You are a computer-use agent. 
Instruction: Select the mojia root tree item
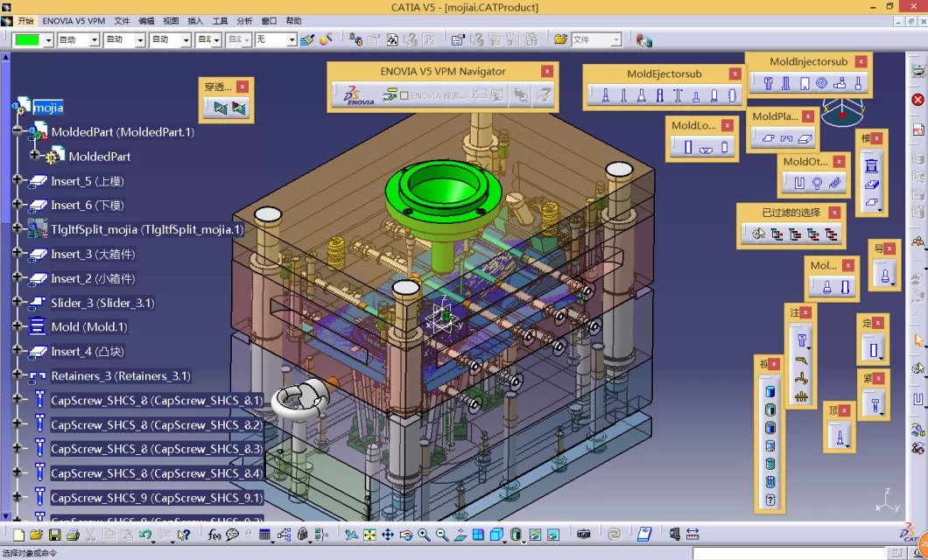pyautogui.click(x=48, y=108)
